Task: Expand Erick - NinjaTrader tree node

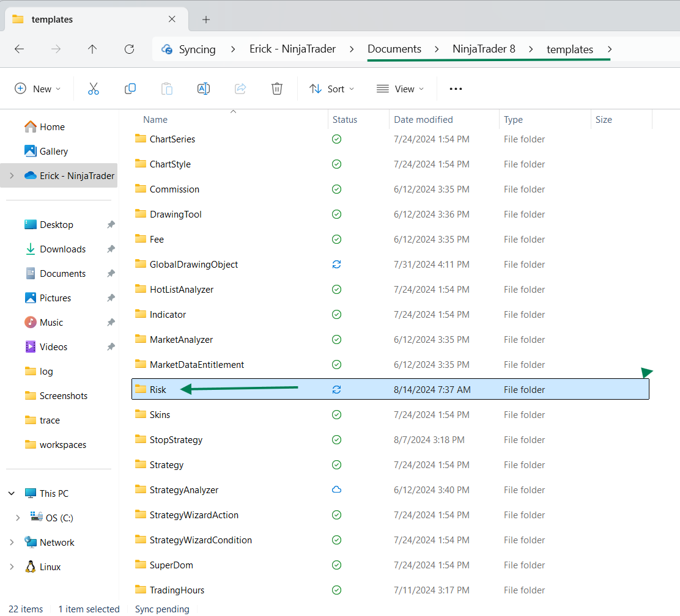Action: tap(12, 175)
